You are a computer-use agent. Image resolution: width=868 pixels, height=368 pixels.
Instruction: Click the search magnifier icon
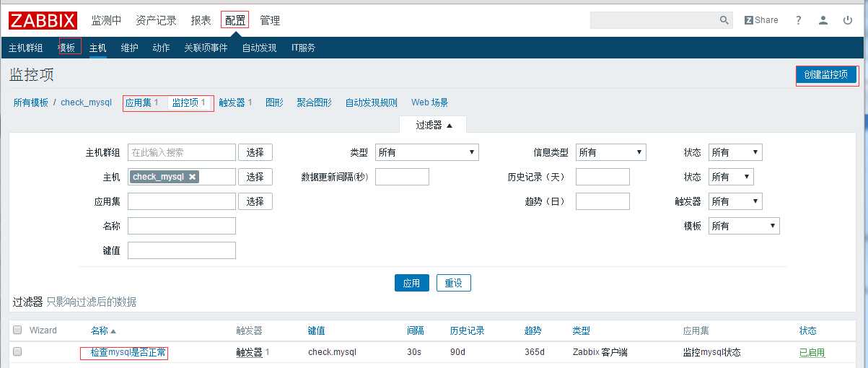724,20
